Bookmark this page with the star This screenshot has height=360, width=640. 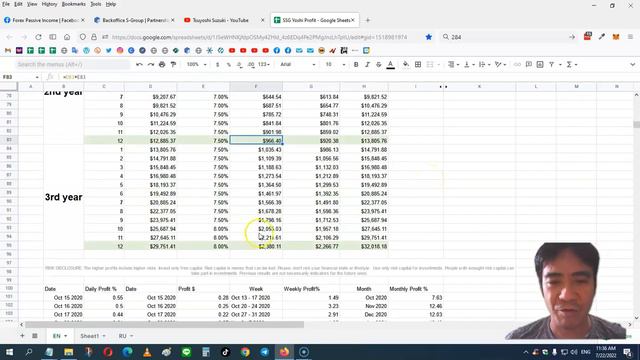pos(429,37)
